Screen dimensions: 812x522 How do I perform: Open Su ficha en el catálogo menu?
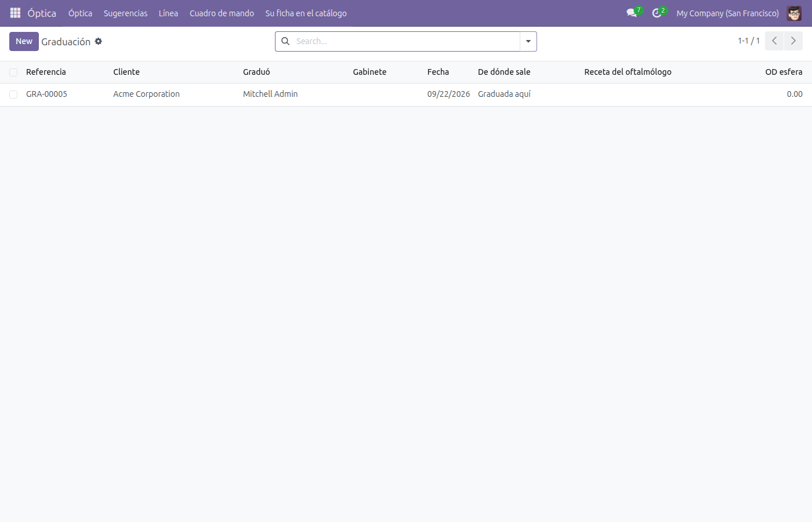[x=306, y=13]
